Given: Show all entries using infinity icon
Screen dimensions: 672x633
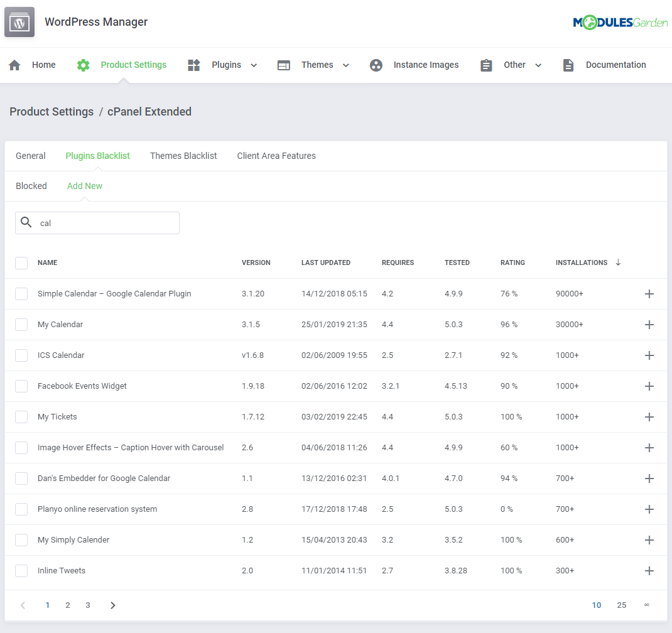Looking at the screenshot, I should pos(647,605).
